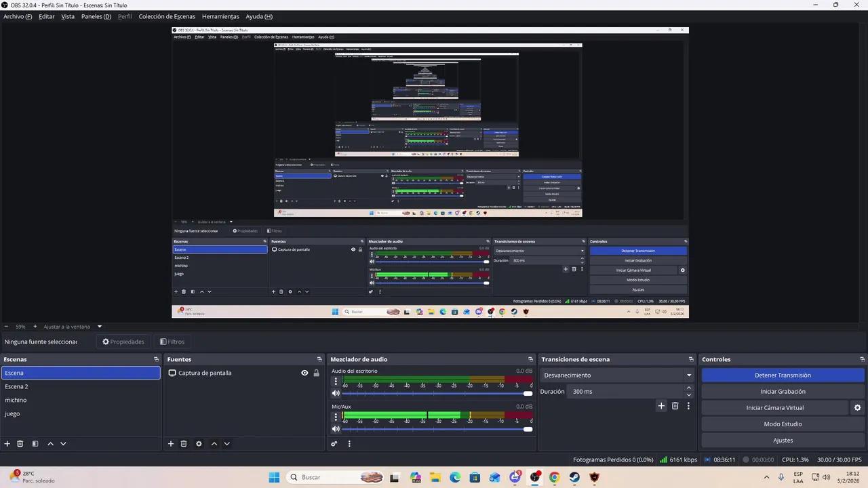Add a new scene with the plus icon
The image size is (868, 488).
(x=7, y=443)
